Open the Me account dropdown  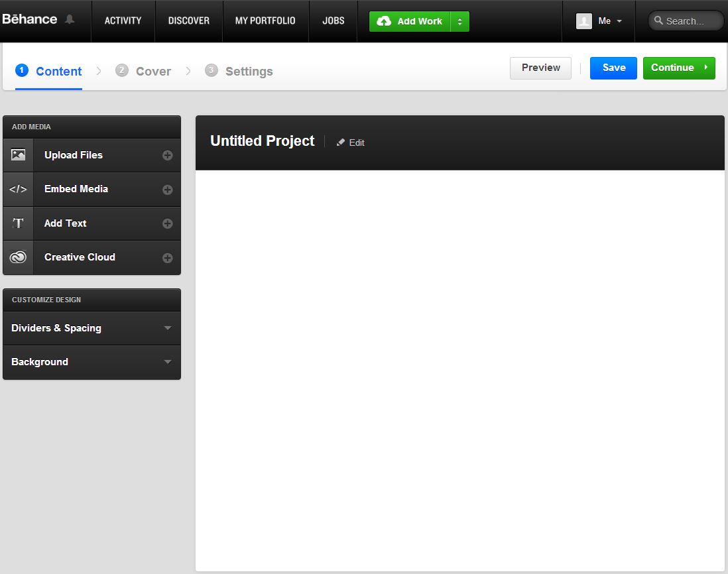[599, 21]
